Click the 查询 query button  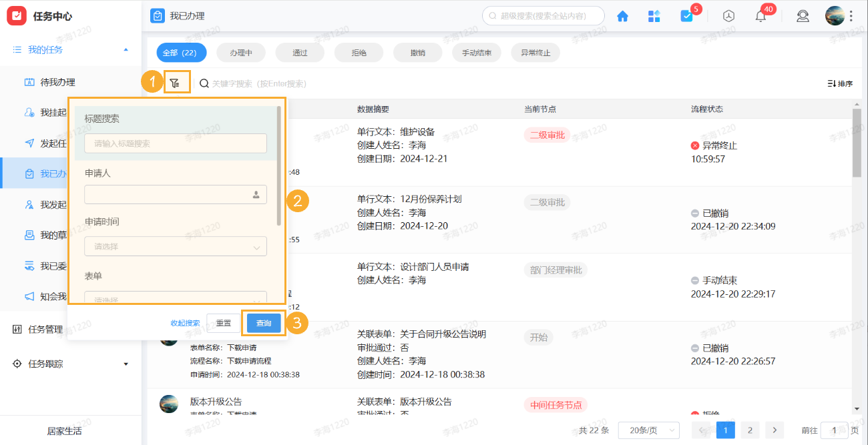263,322
